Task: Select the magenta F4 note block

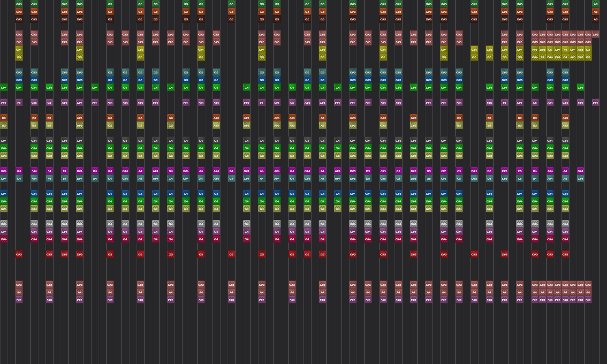Action: (49, 171)
